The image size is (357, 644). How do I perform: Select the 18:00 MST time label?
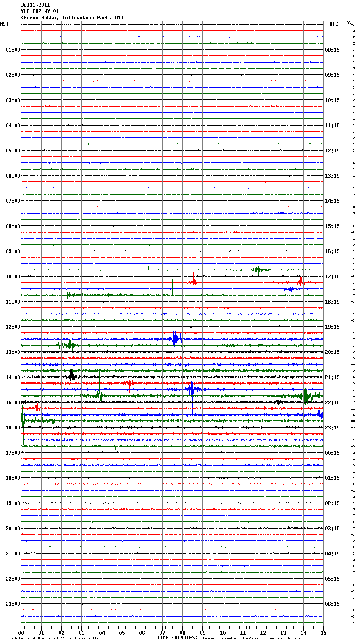point(13,478)
